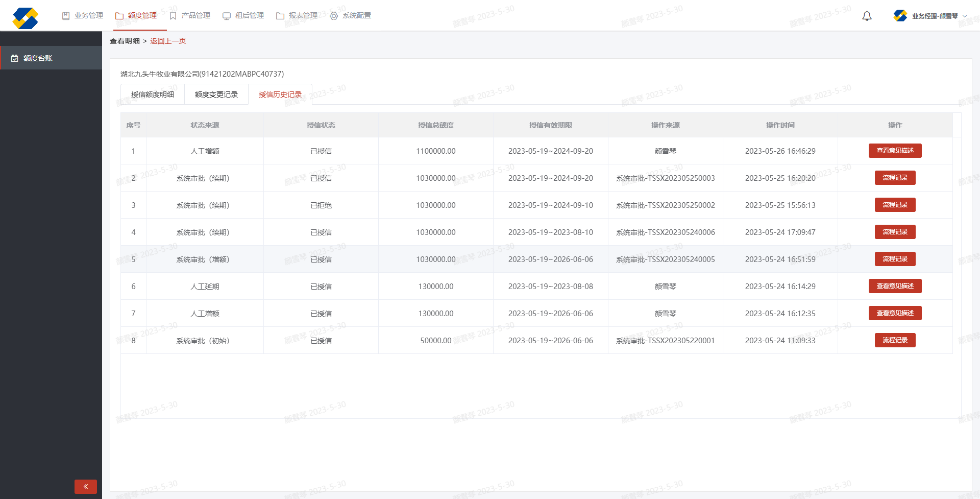Viewport: 980px width, 499px height.
Task: Switch to the 额度变更记录 tab
Action: point(216,94)
